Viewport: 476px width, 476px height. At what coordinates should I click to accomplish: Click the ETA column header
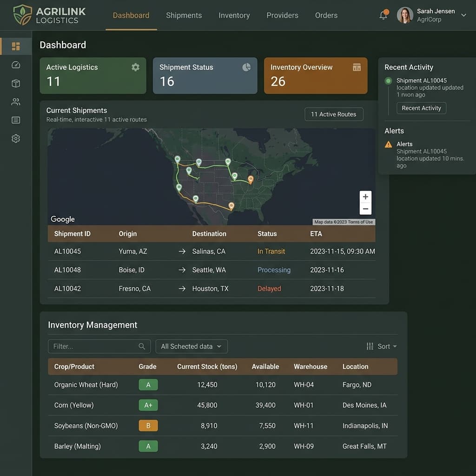(x=316, y=234)
